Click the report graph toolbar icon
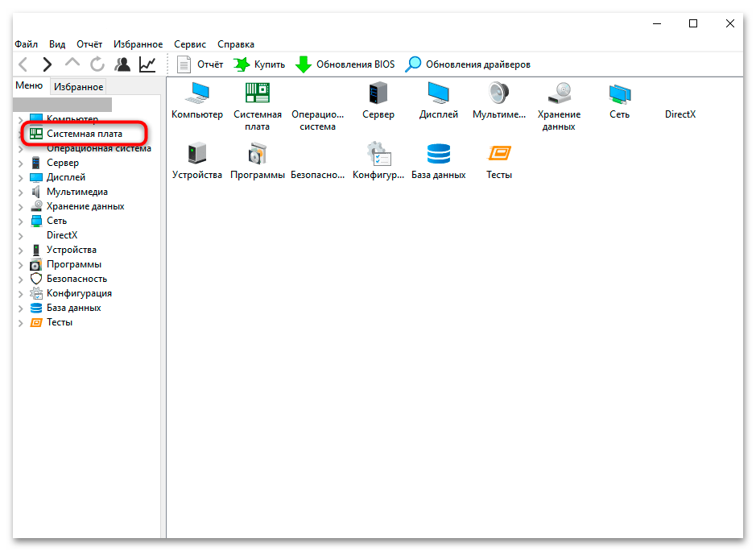The height and width of the screenshot is (551, 756). [x=147, y=64]
